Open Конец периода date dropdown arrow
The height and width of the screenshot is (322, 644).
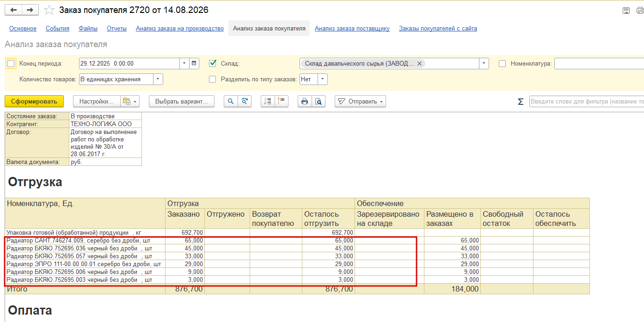[x=184, y=64]
